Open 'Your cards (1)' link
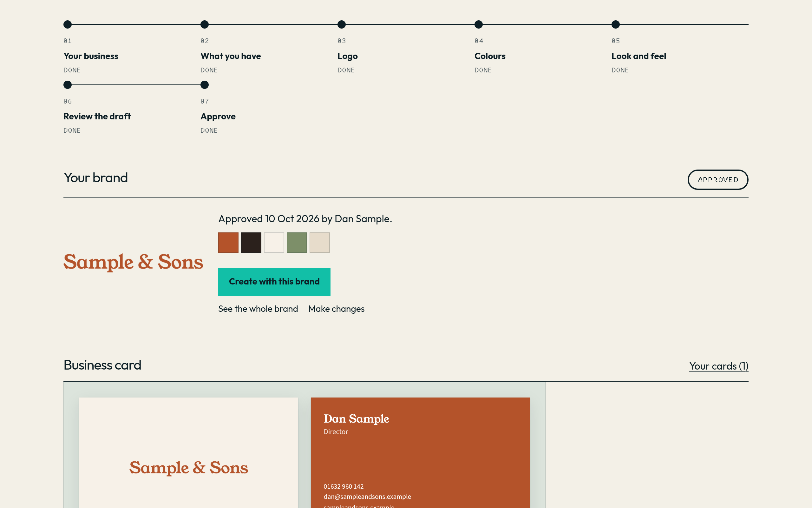This screenshot has height=508, width=812. pos(719,366)
